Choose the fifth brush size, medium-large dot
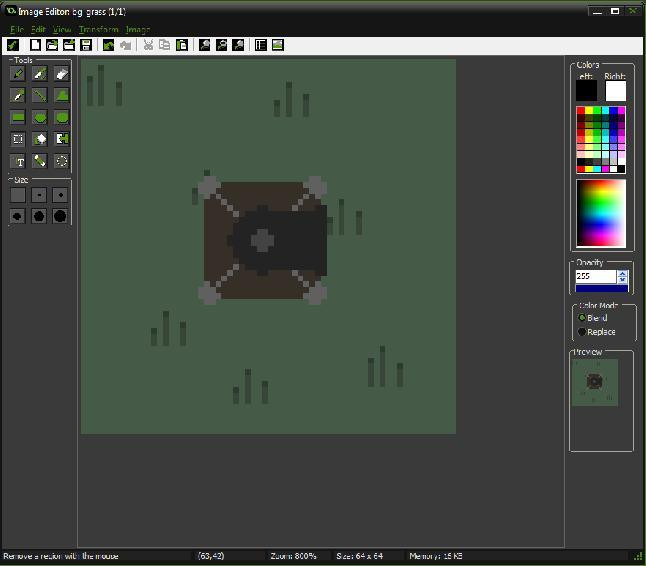This screenshot has height=566, width=646. point(39,216)
